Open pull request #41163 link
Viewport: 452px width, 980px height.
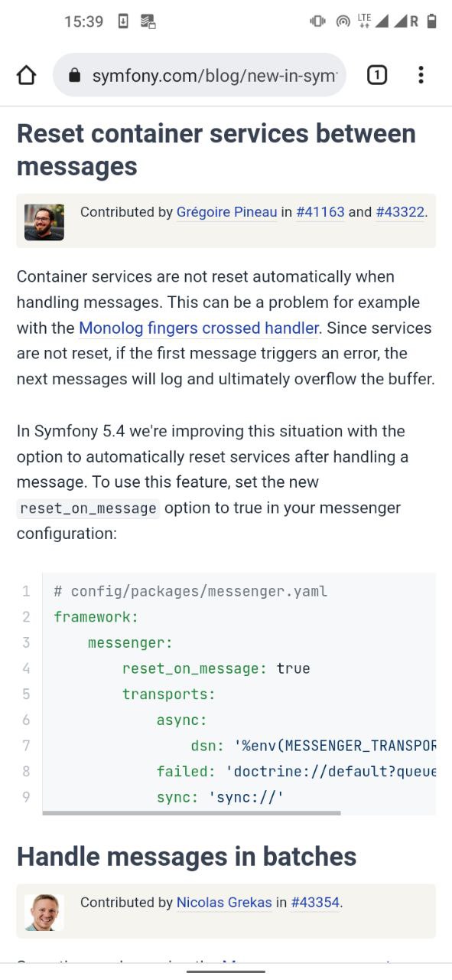point(320,212)
